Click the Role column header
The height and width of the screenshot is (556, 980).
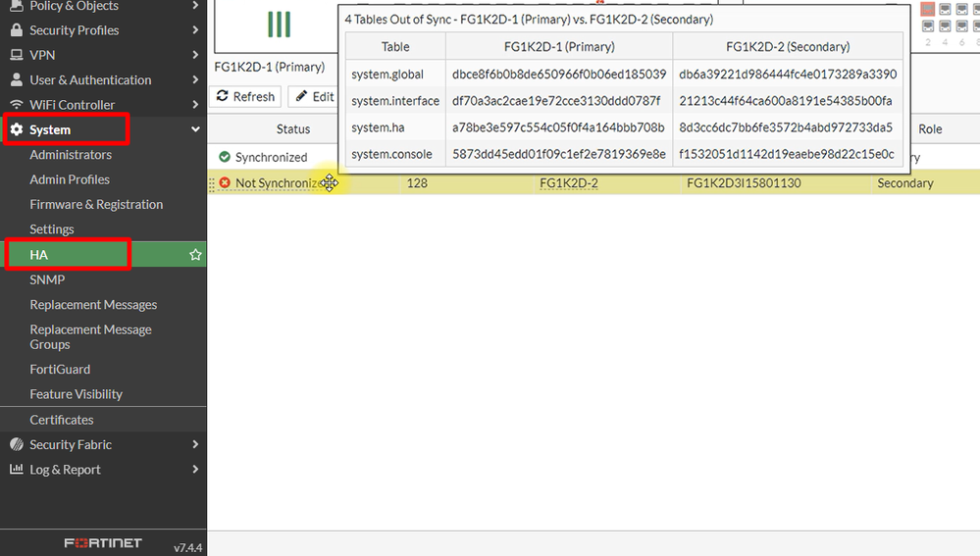(x=930, y=128)
